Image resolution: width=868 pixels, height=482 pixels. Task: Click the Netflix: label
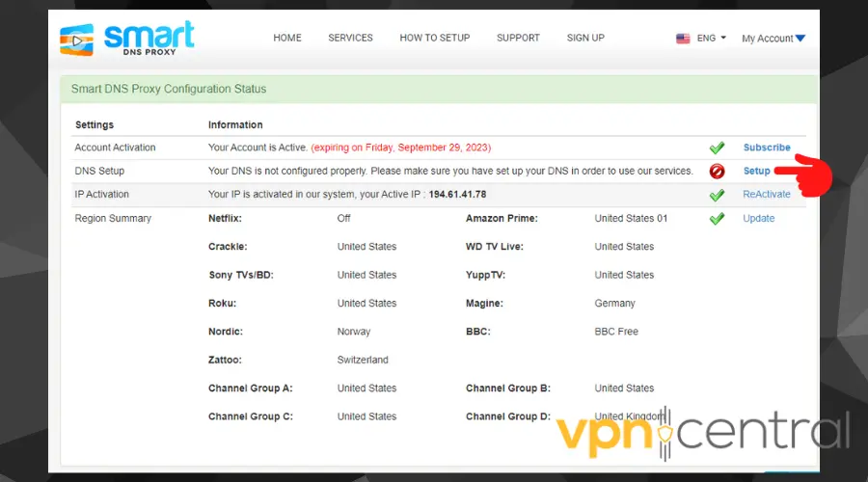tap(225, 218)
